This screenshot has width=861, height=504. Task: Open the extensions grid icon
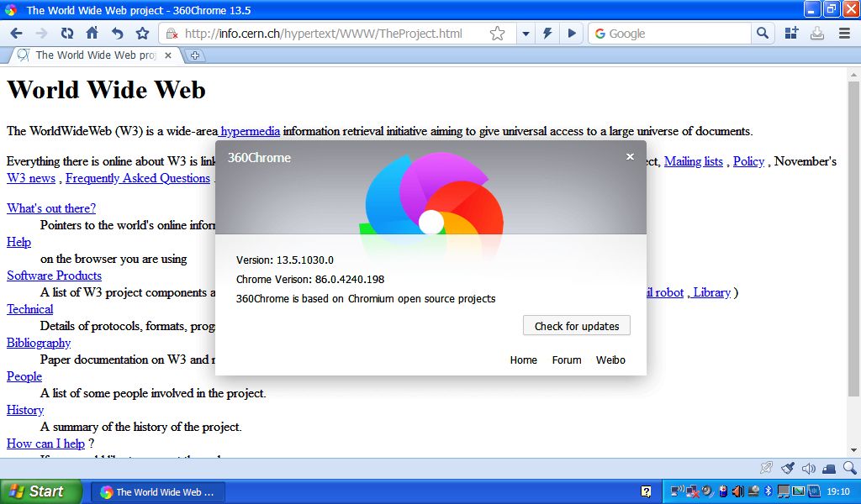791,34
